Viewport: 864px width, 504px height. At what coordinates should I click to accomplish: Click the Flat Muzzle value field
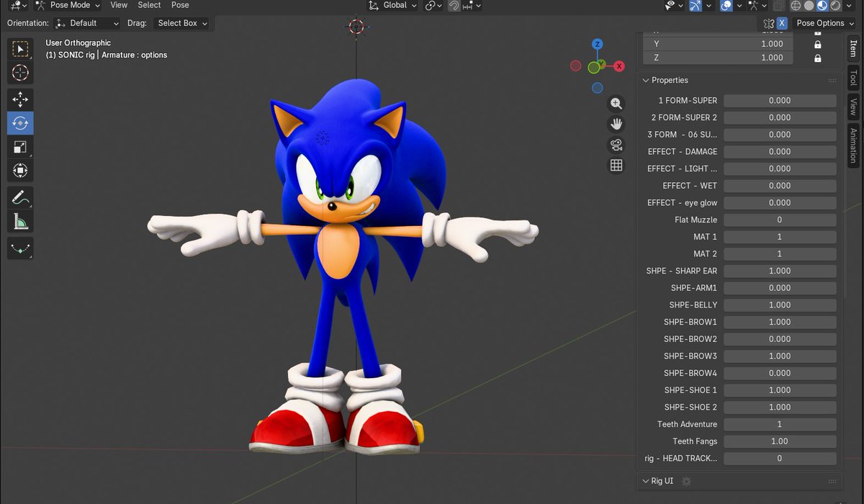pos(780,220)
